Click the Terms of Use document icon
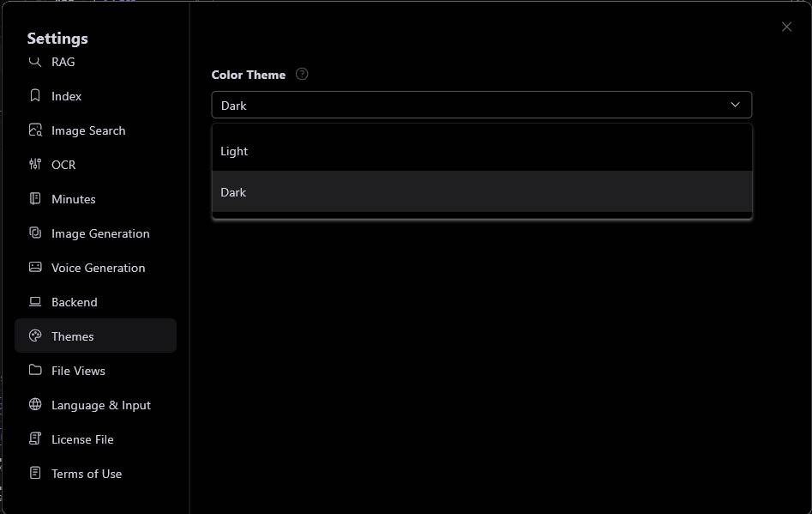The height and width of the screenshot is (514, 812). (x=34, y=473)
